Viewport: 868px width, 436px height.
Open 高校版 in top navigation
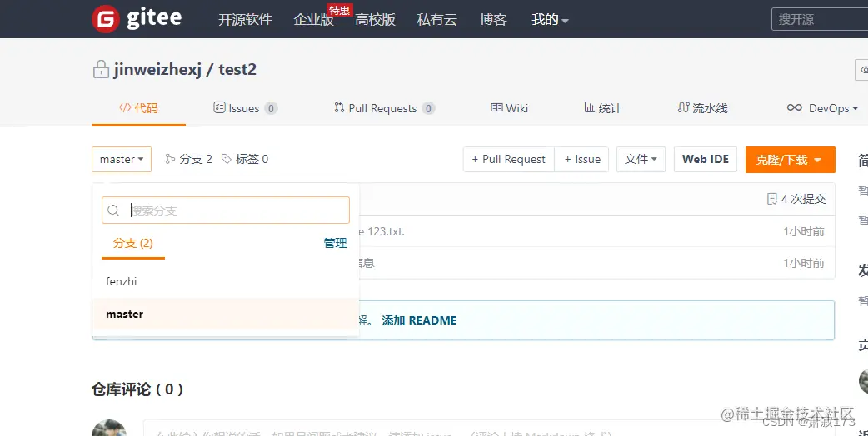(x=376, y=20)
